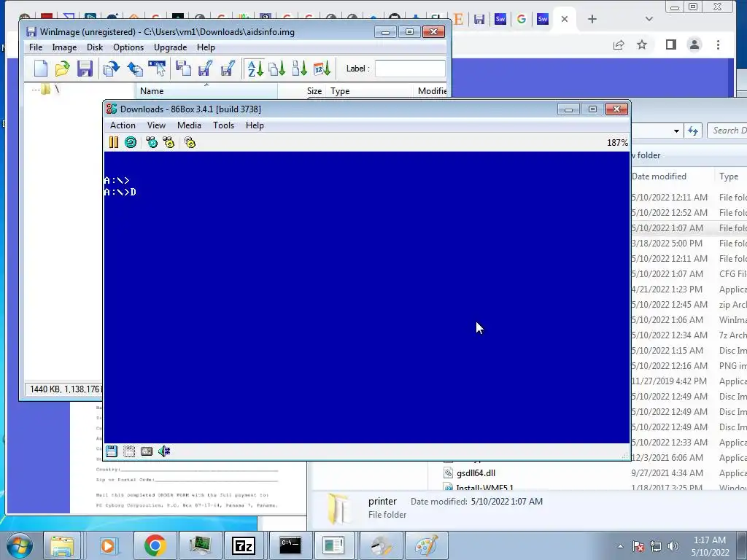Image resolution: width=747 pixels, height=560 pixels.
Task: Click WinImage Write disk toolbar icon
Action: (x=135, y=69)
